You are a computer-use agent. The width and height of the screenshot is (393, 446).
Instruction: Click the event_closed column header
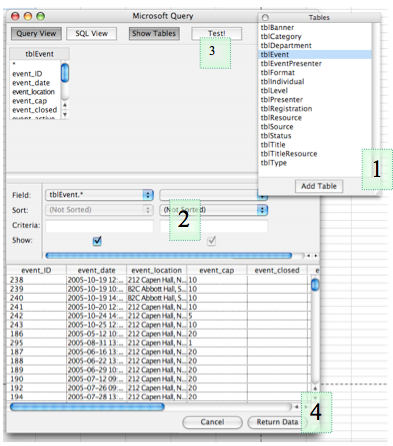[x=277, y=270]
